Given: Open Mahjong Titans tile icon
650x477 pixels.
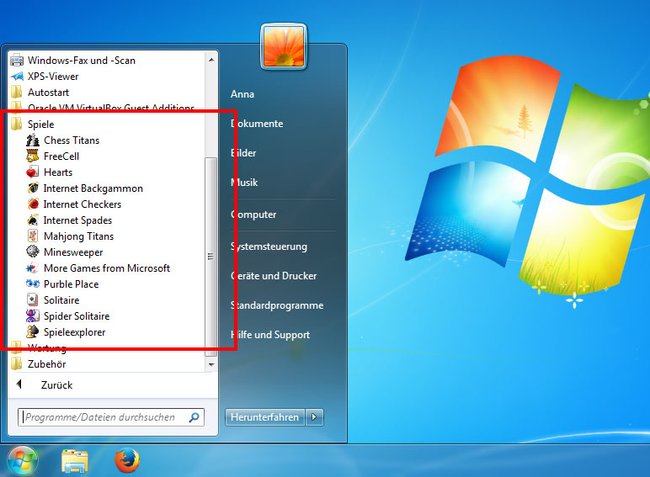Looking at the screenshot, I should (x=33, y=236).
